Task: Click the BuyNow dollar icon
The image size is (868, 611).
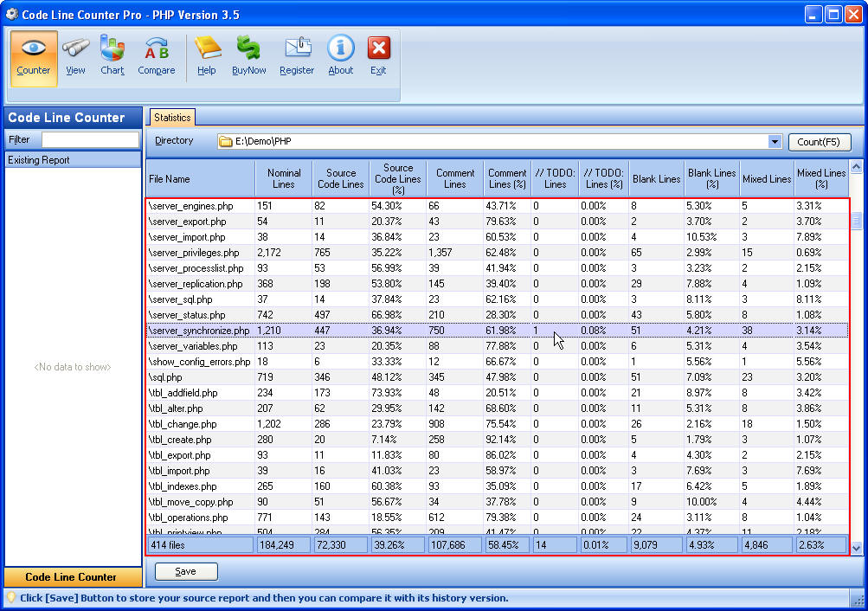Action: tap(248, 48)
